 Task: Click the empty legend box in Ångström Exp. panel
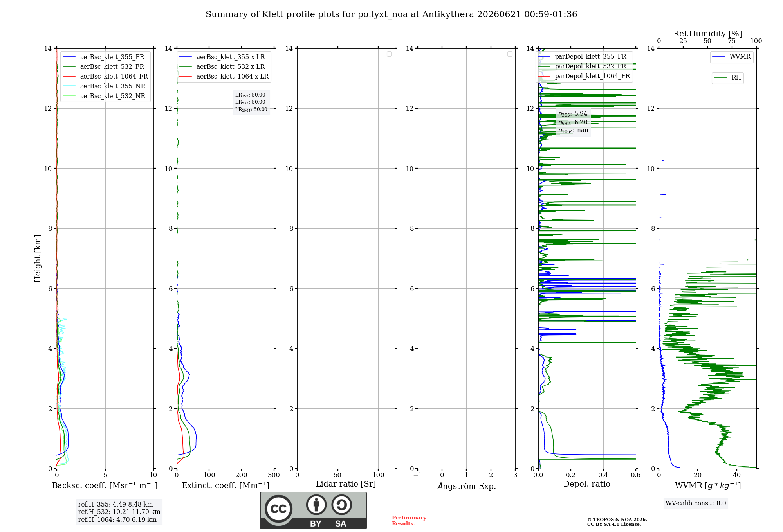[x=510, y=54]
